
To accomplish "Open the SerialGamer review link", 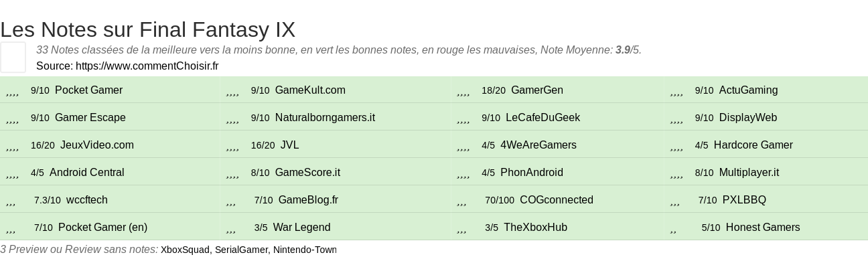I will [241, 250].
